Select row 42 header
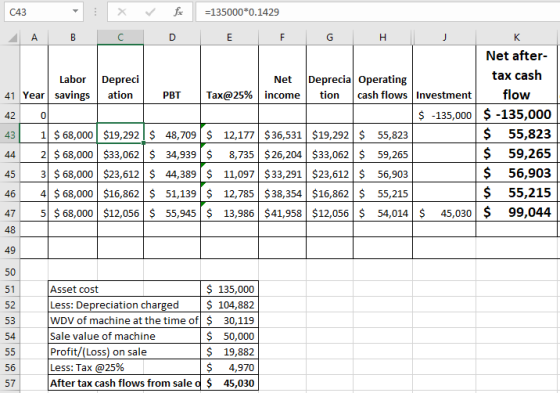This screenshot has height=393, width=560. tap(10, 115)
